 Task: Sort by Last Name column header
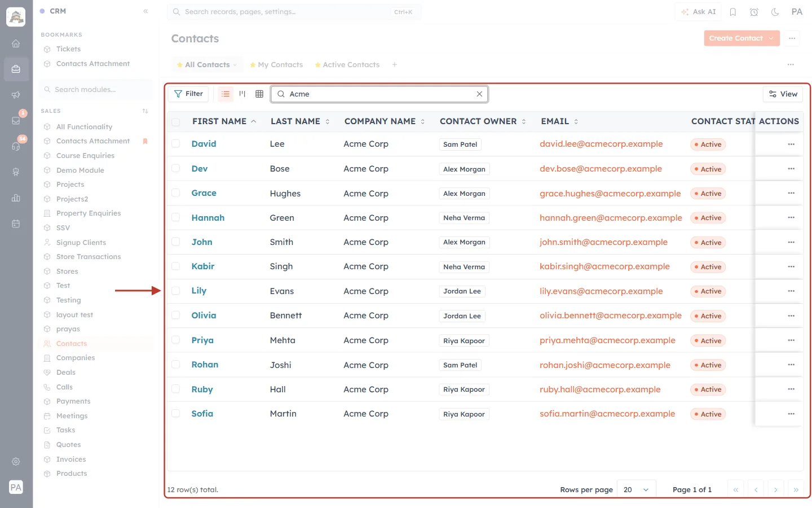pos(300,121)
